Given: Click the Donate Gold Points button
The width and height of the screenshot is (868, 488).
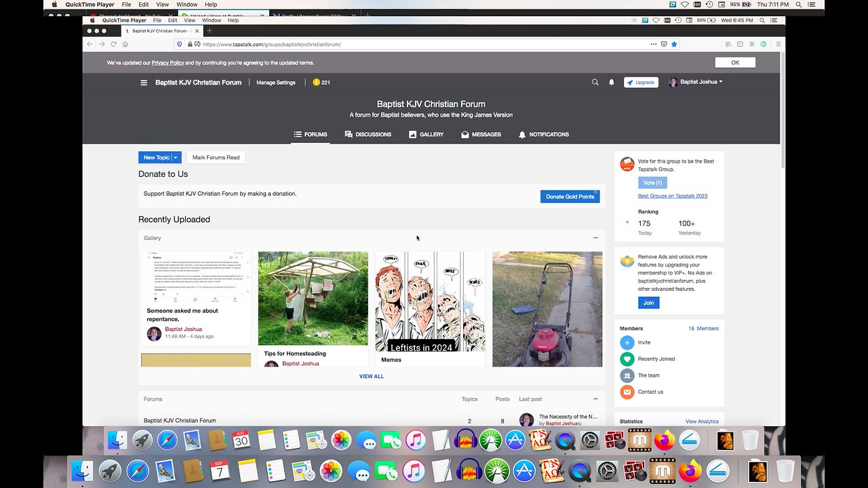Looking at the screenshot, I should pos(570,197).
